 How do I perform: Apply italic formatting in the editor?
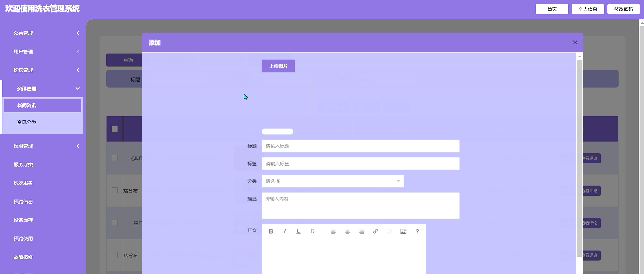tap(284, 231)
